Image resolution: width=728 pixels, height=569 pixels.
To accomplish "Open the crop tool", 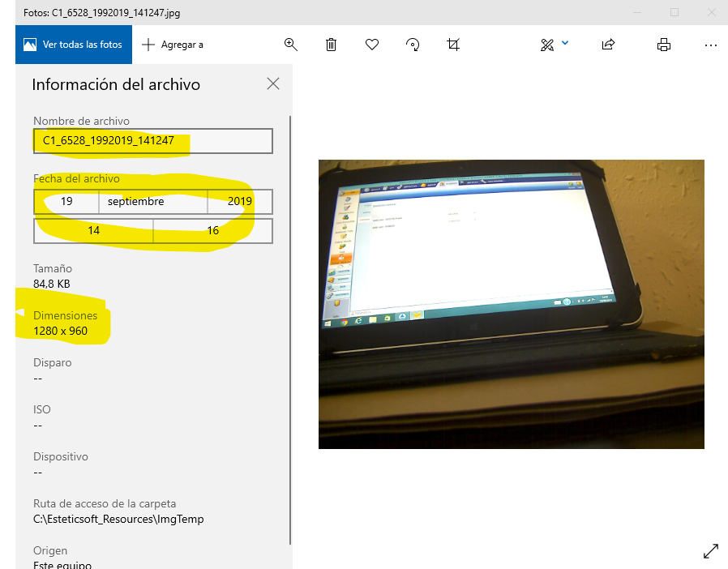I will (453, 45).
